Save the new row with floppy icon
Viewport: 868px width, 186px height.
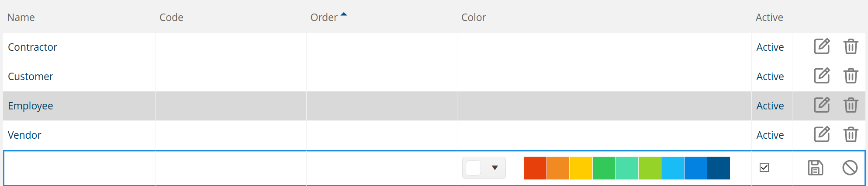(815, 168)
